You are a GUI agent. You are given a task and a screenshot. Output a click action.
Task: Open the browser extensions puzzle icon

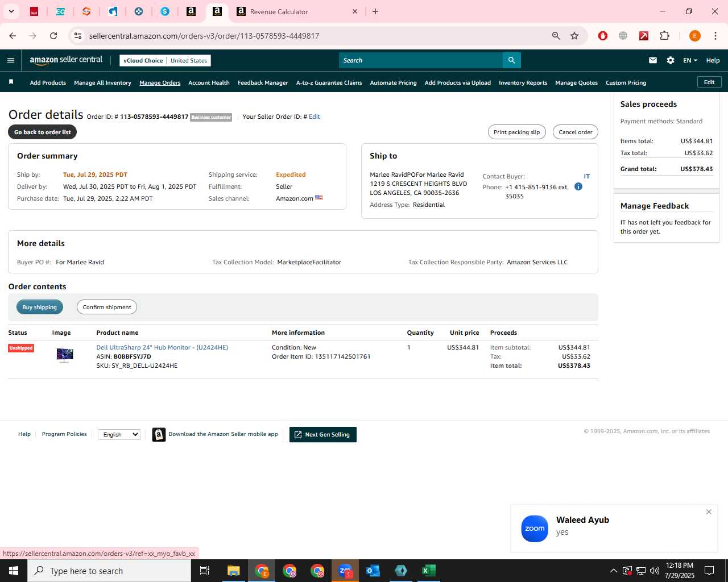pyautogui.click(x=664, y=36)
